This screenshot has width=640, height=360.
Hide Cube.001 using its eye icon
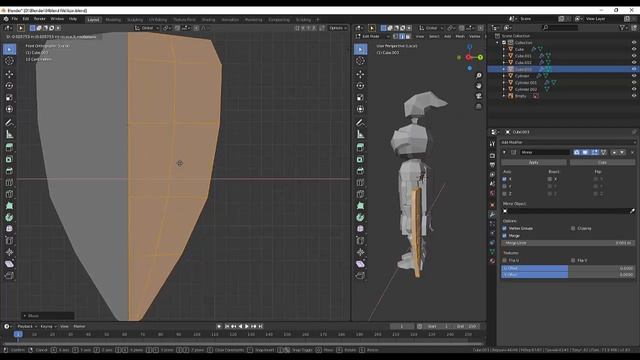(633, 56)
